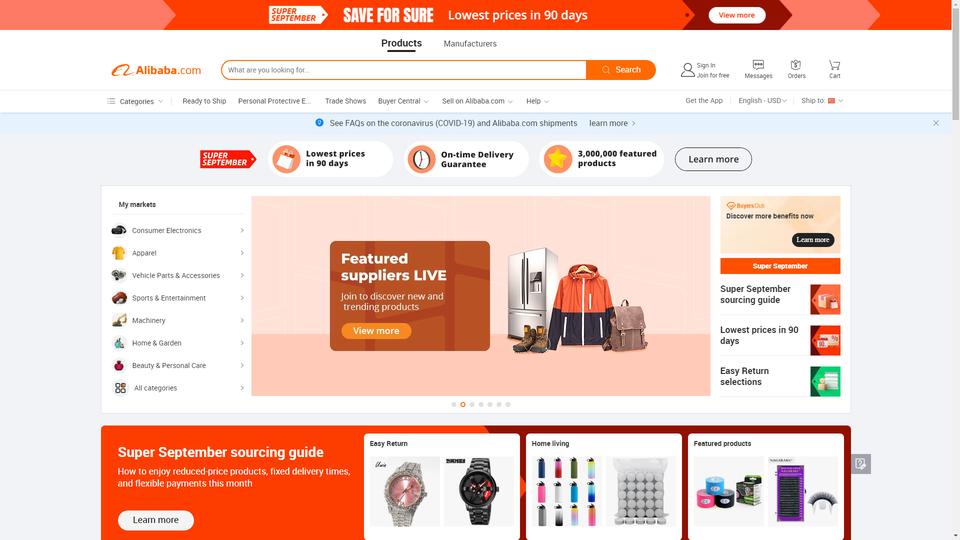
Task: Open the English - USD language dropdown
Action: coord(762,100)
